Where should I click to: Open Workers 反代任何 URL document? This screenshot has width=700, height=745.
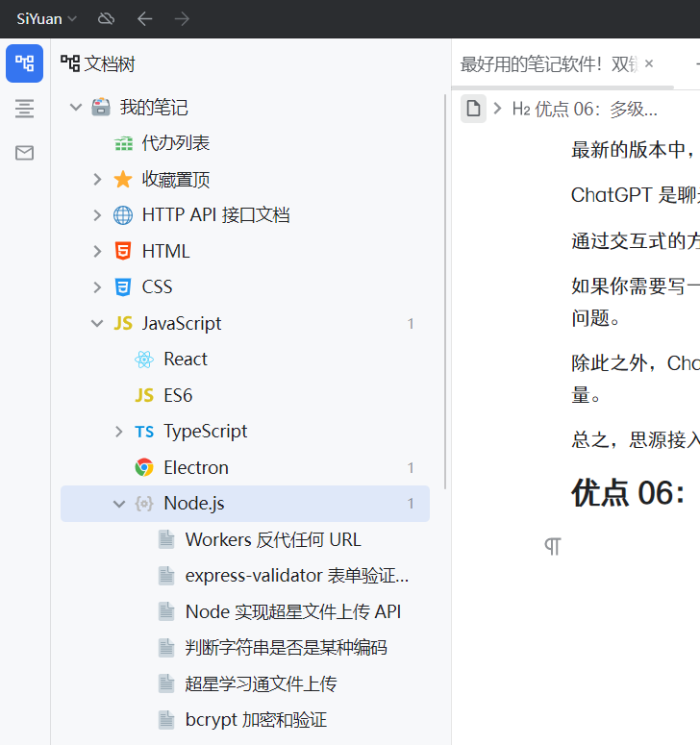pyautogui.click(x=273, y=539)
